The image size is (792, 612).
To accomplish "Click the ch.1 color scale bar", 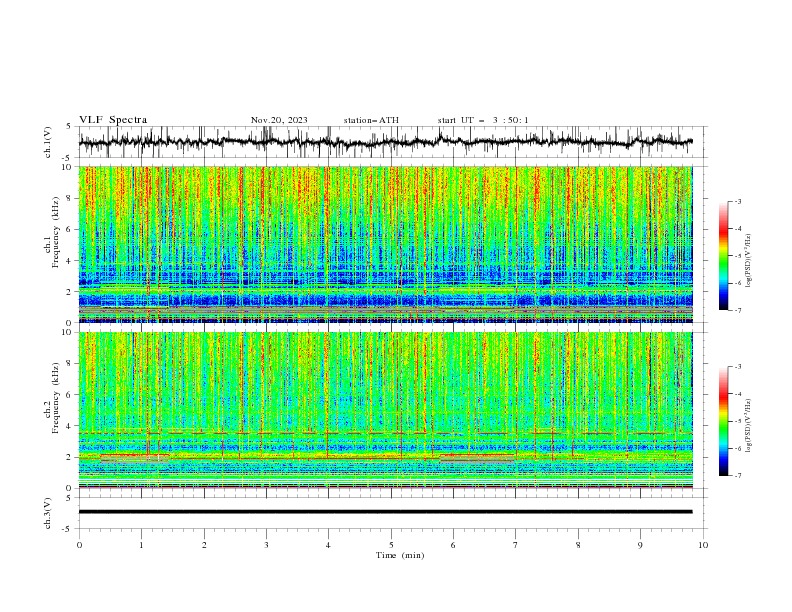I will [x=723, y=256].
